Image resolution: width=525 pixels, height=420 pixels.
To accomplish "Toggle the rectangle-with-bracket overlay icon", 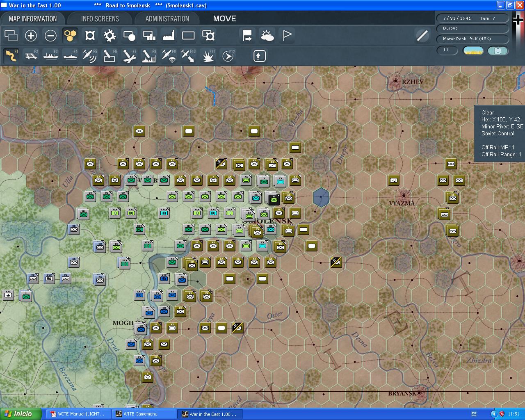I will pyautogui.click(x=208, y=36).
